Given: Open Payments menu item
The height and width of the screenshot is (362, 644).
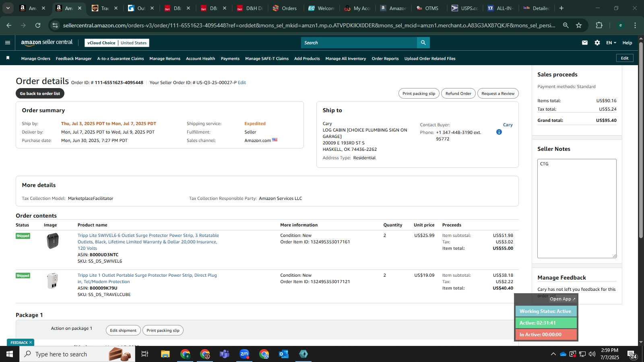Looking at the screenshot, I should [230, 58].
